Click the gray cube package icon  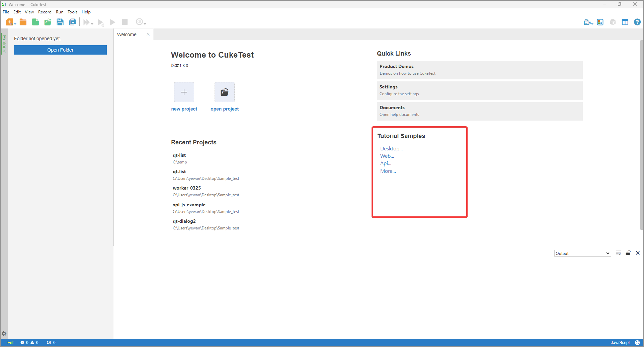point(613,22)
